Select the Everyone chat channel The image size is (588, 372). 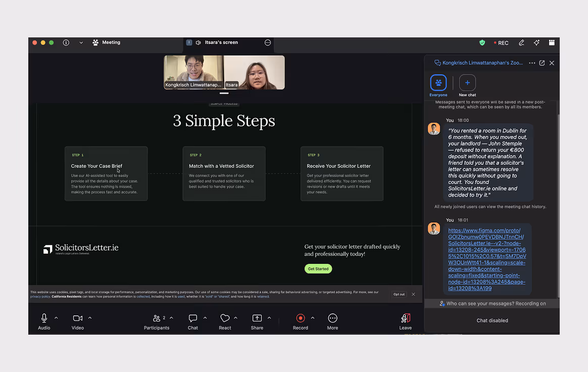438,86
